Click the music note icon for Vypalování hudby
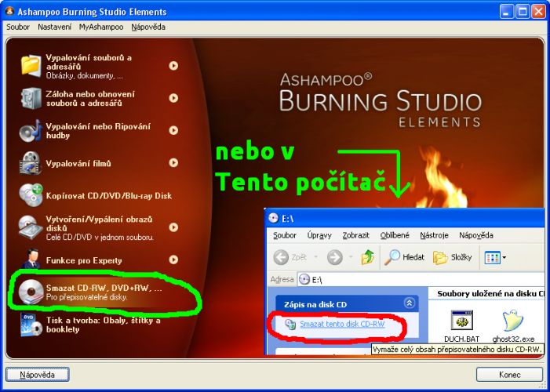This screenshot has height=392, width=550. [x=31, y=130]
